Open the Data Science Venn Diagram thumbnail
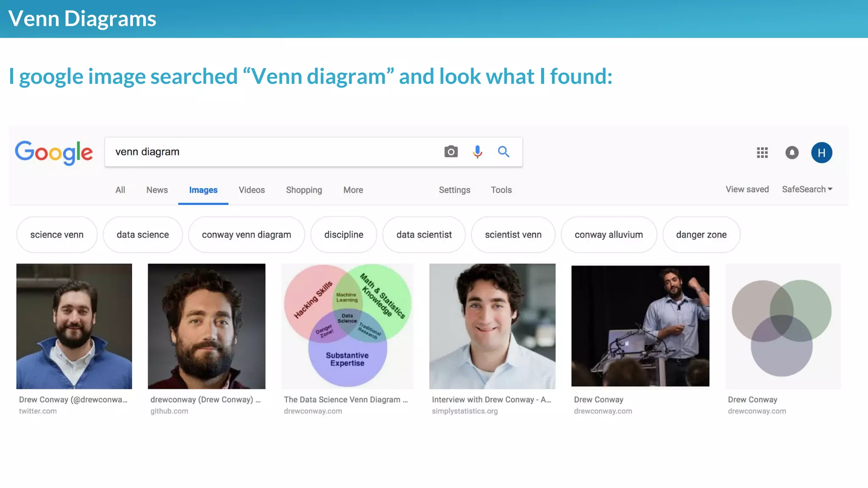The height and width of the screenshot is (488, 868). (348, 326)
